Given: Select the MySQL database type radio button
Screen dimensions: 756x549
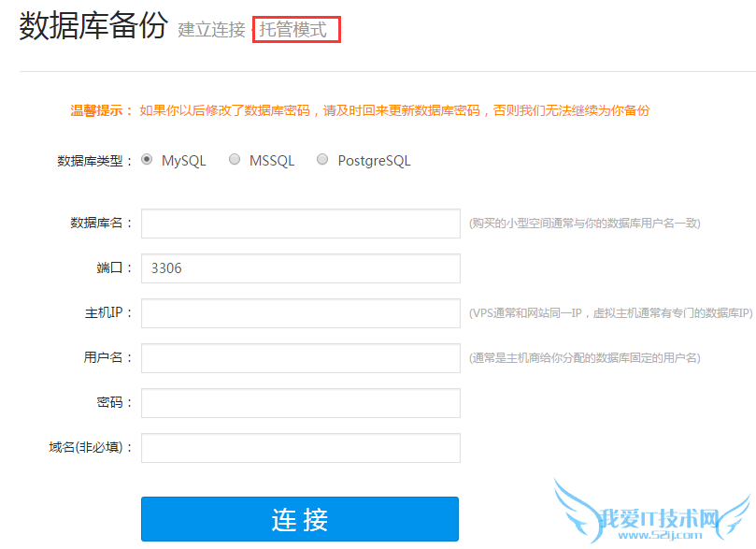Looking at the screenshot, I should [148, 160].
